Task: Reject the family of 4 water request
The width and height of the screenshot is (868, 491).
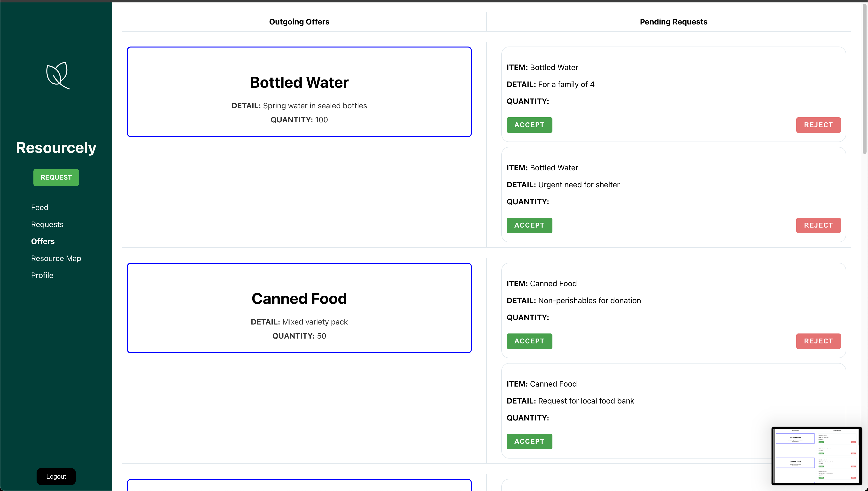Action: tap(818, 125)
